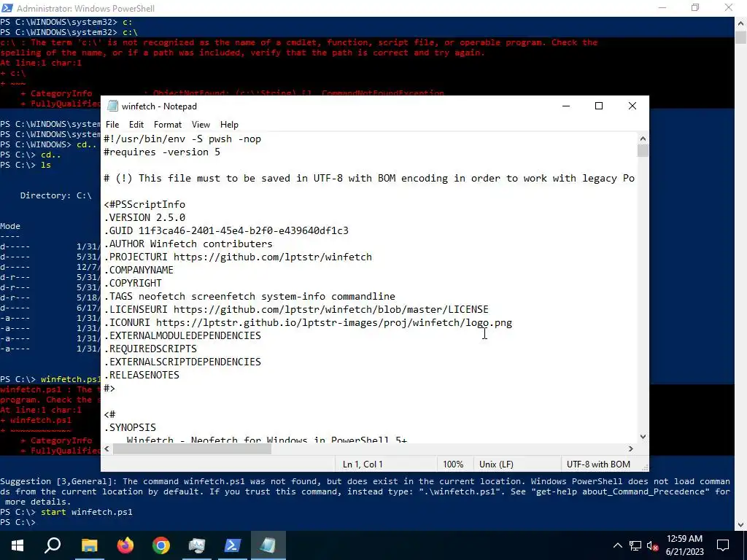Click the '.VERSION 2.5.0' line
This screenshot has height=560, width=747.
(144, 217)
